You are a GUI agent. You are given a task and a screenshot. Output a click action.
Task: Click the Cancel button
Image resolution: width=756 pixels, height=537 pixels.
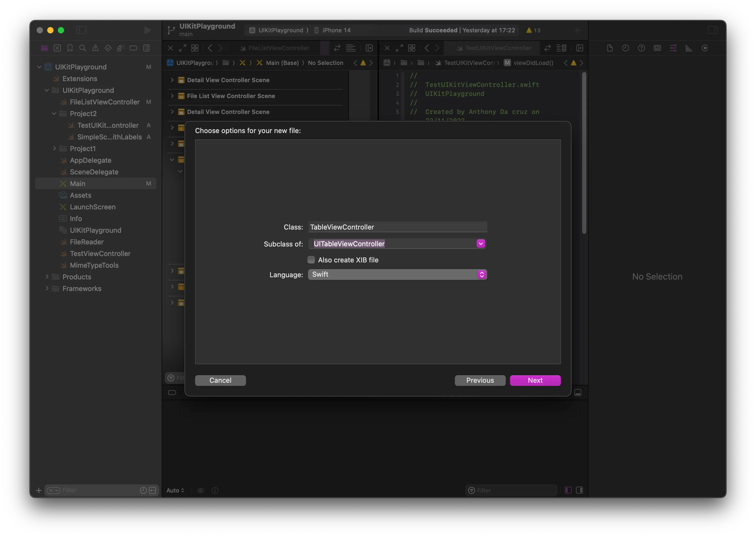(220, 380)
